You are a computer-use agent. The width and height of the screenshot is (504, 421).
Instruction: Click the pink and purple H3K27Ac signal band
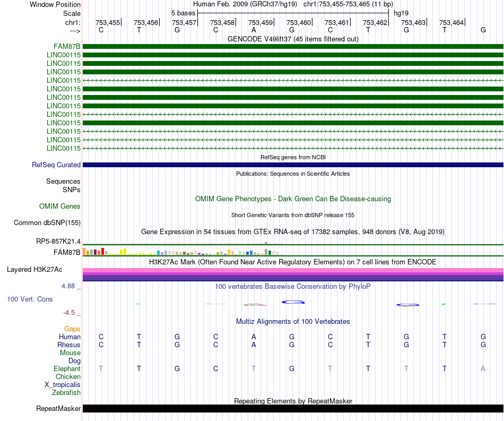(x=293, y=274)
